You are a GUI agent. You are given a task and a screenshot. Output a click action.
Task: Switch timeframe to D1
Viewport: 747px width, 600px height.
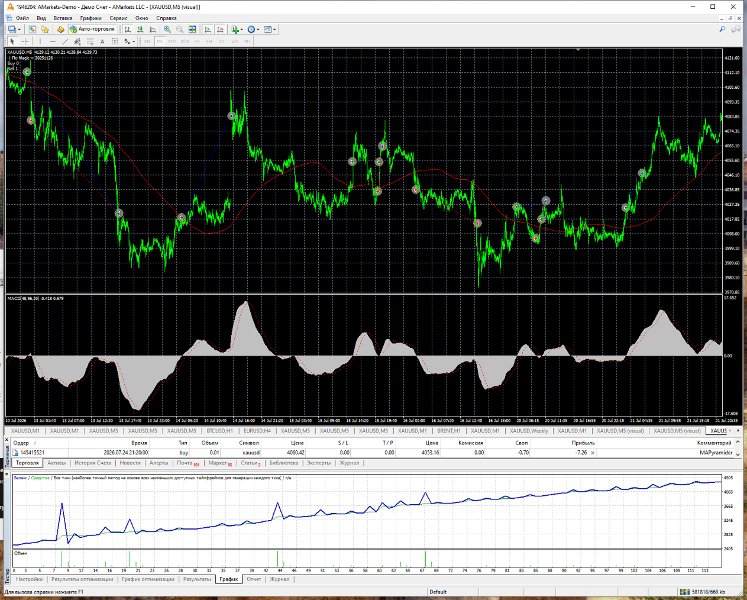222,41
